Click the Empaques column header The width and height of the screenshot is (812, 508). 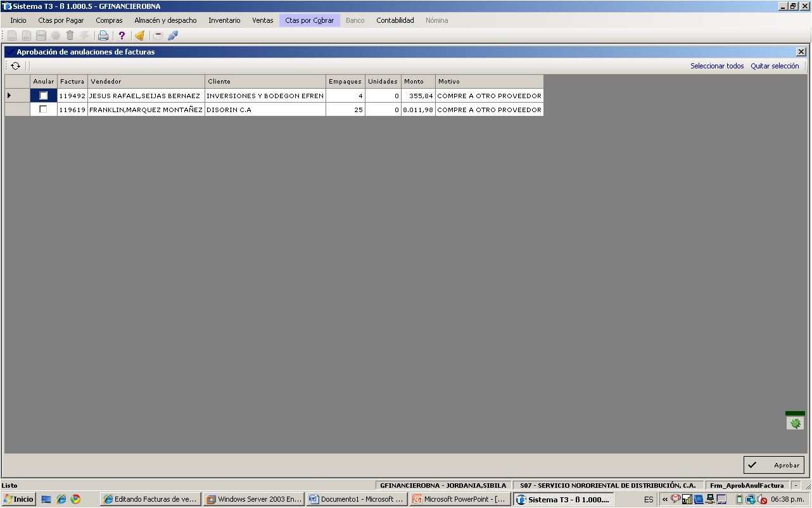pos(345,82)
